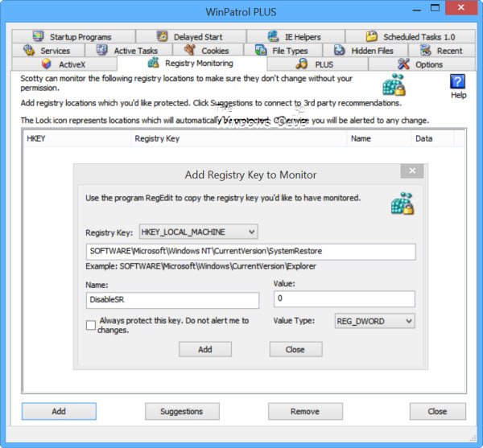The height and width of the screenshot is (448, 483).
Task: Go to the Scheduled Tasks 1.0 tab
Action: coord(411,37)
